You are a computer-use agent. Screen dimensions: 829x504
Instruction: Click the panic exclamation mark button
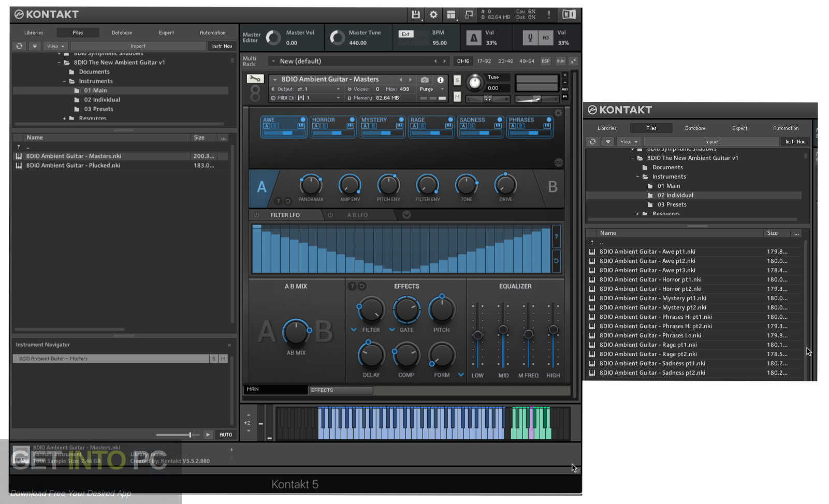pyautogui.click(x=549, y=14)
